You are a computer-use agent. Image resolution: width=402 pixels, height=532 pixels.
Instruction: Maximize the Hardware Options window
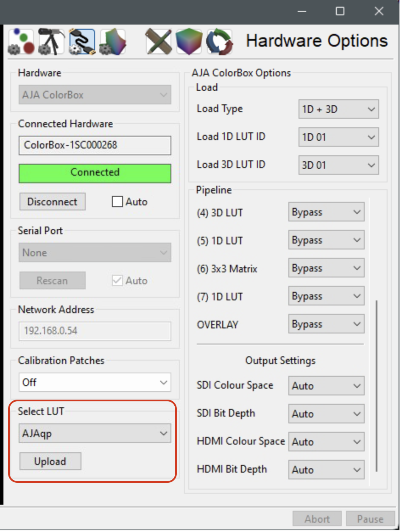340,11
